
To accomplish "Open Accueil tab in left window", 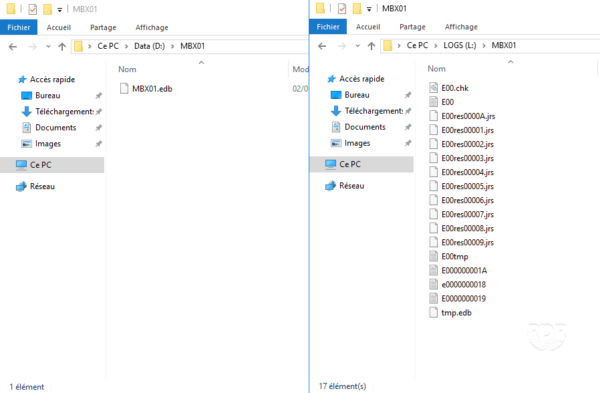I will [x=59, y=28].
